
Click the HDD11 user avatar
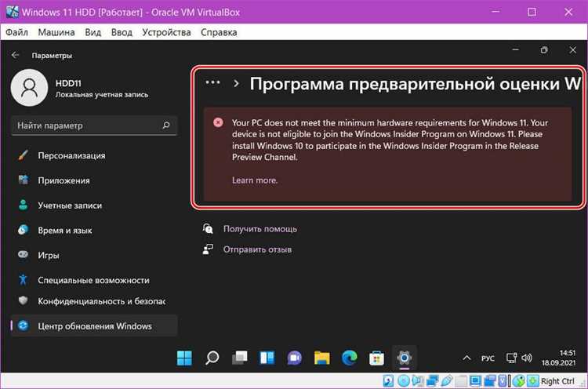29,87
